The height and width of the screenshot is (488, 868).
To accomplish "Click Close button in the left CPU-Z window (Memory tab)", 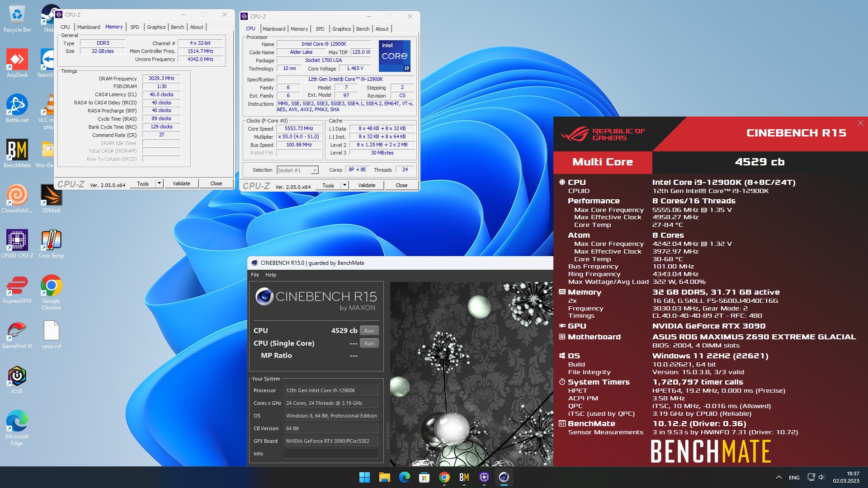I will (216, 183).
